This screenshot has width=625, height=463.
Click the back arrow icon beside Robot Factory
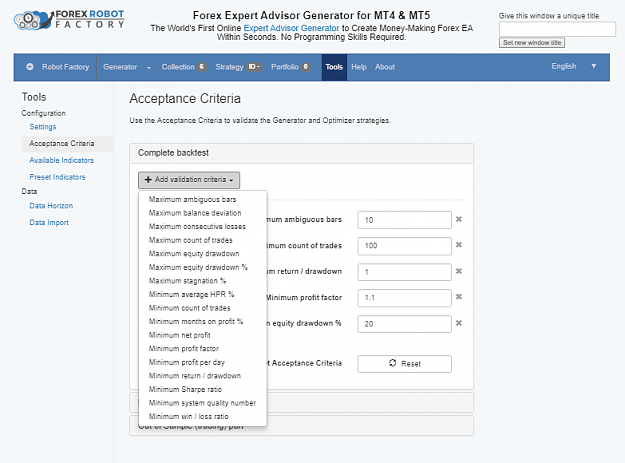coord(30,67)
